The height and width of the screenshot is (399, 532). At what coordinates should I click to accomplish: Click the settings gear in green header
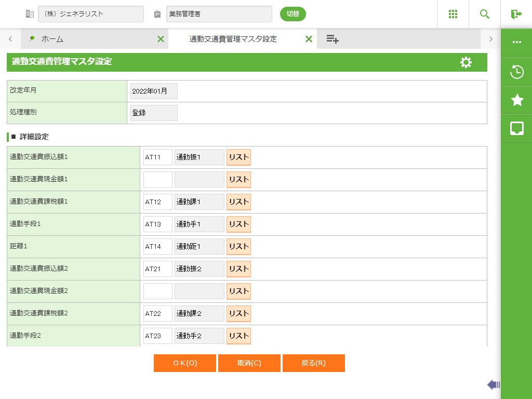click(x=466, y=62)
